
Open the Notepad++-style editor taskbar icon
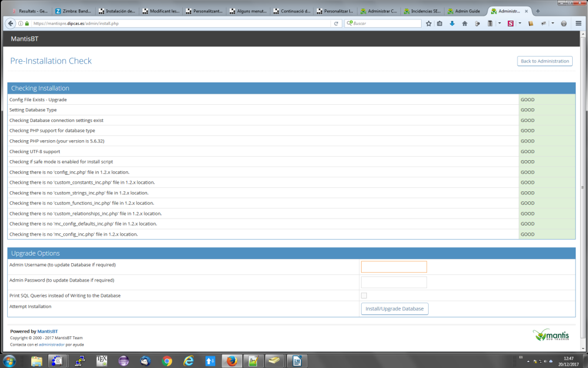(x=253, y=361)
